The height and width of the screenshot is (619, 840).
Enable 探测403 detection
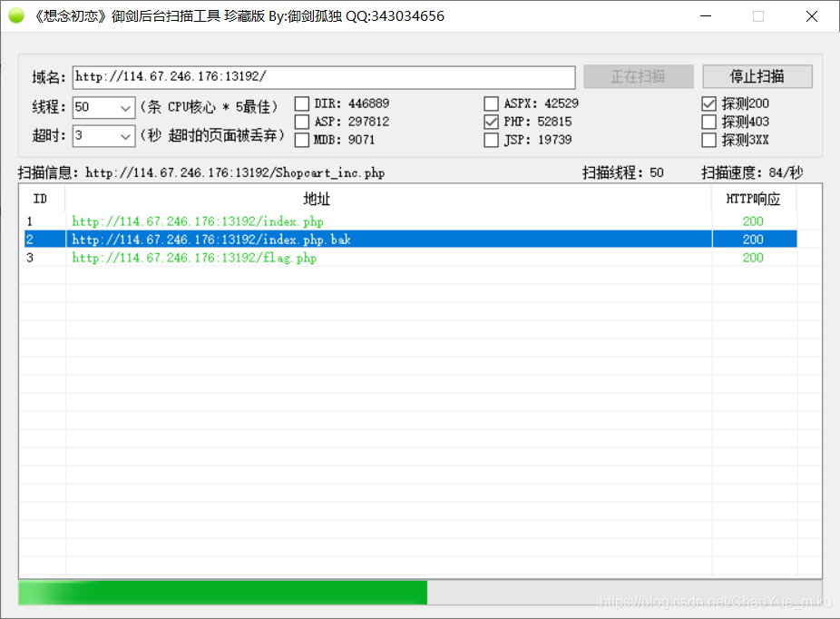(x=708, y=122)
